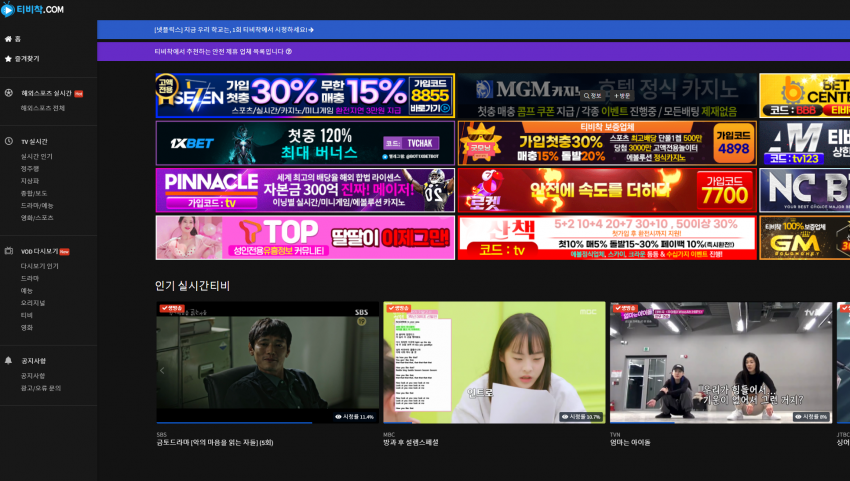Click the progress bar under tvN thumbnail

pyautogui.click(x=721, y=422)
